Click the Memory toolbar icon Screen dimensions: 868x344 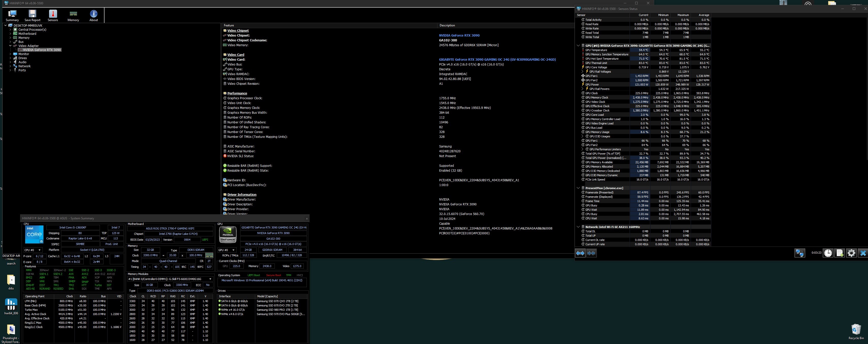click(73, 15)
